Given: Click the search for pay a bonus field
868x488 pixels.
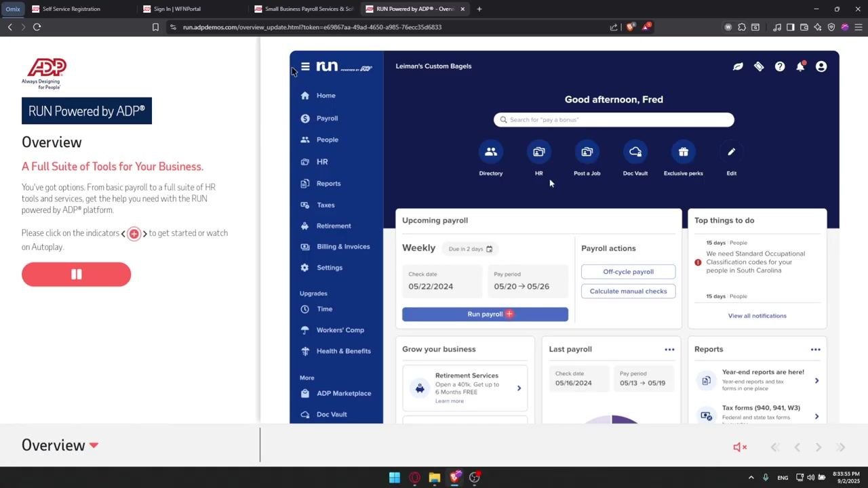Looking at the screenshot, I should tap(614, 120).
